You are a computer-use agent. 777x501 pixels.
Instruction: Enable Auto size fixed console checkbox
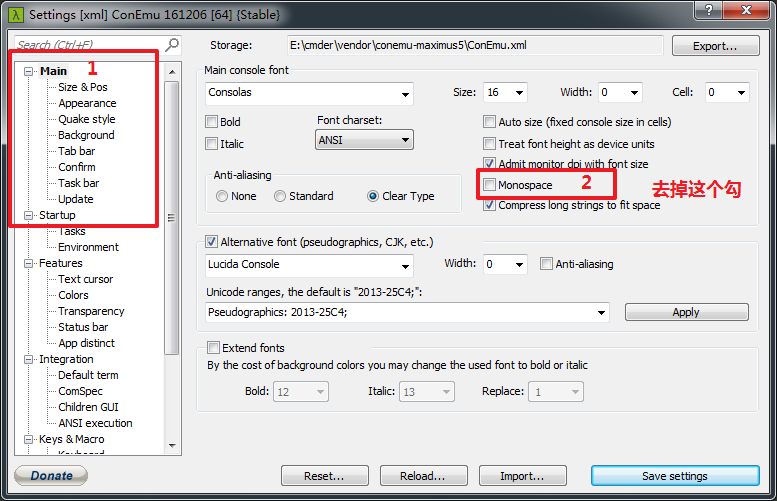click(490, 121)
